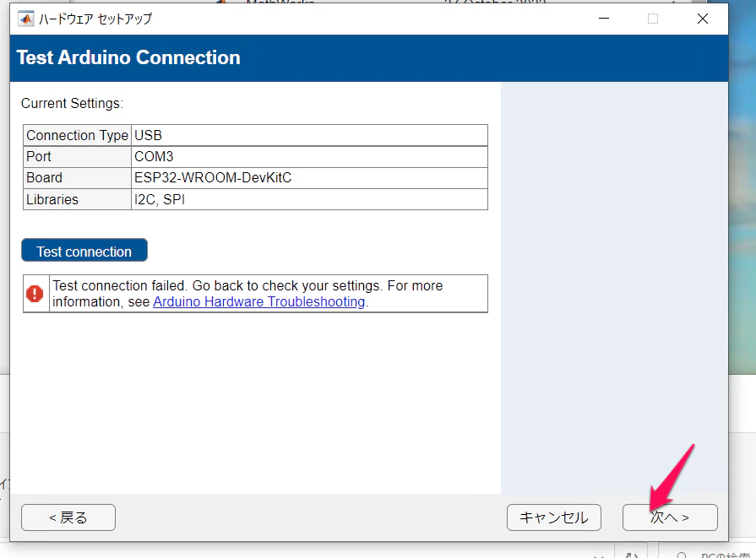
Task: Click the Board label cell
Action: point(77,178)
